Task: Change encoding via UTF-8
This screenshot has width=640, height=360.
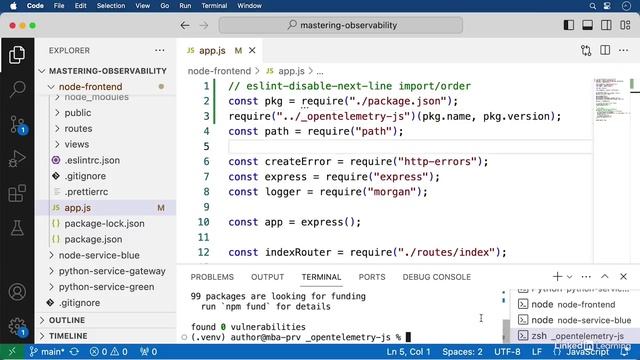Action: (507, 351)
